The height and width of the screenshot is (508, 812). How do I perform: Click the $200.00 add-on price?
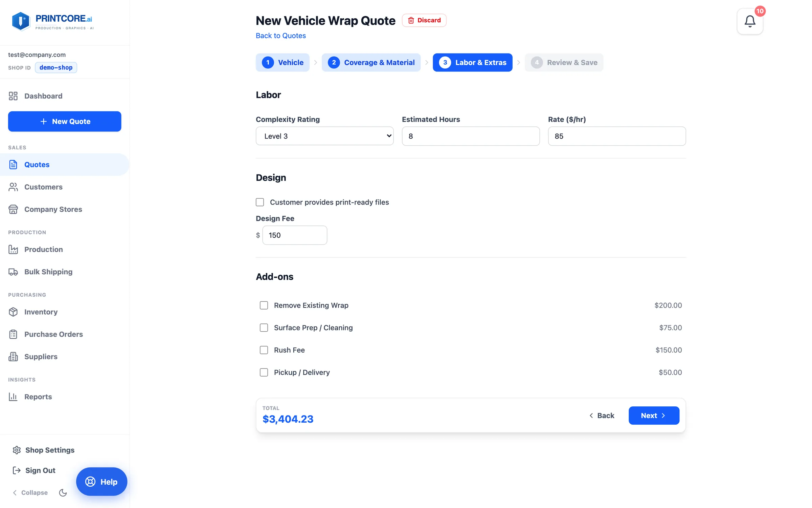click(668, 305)
